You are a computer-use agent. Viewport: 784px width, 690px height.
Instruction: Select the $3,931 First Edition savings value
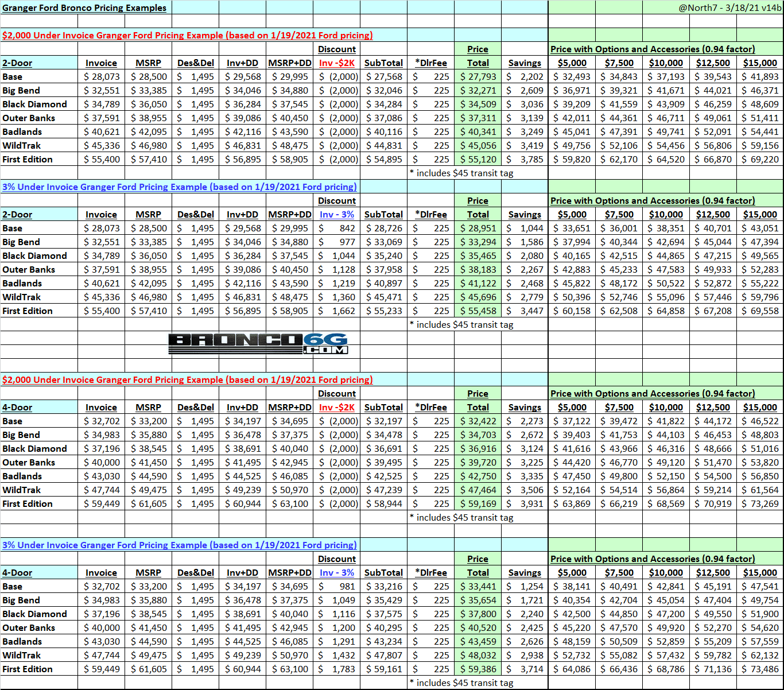[x=525, y=503]
